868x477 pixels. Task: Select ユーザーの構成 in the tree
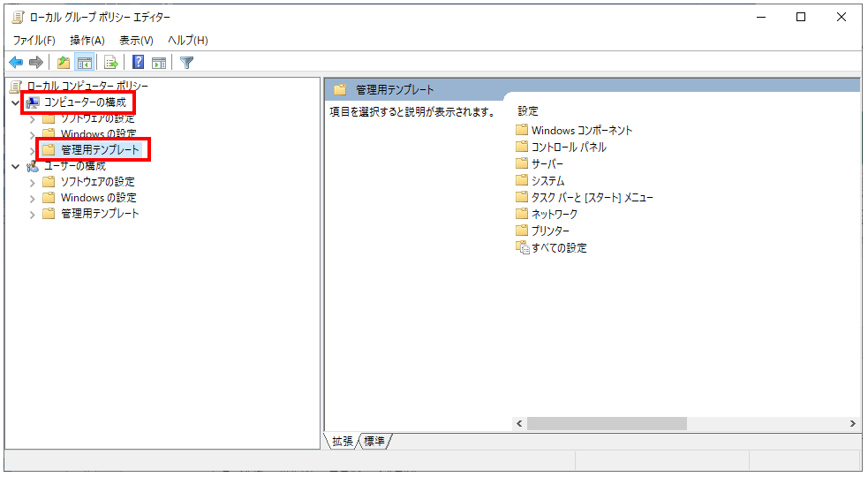pos(75,166)
